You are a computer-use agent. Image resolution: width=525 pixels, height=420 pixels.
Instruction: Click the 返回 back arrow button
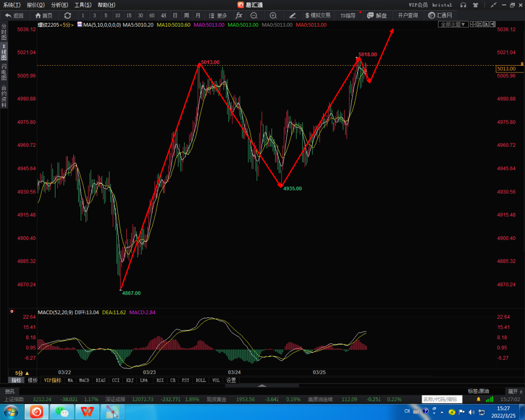point(14,16)
